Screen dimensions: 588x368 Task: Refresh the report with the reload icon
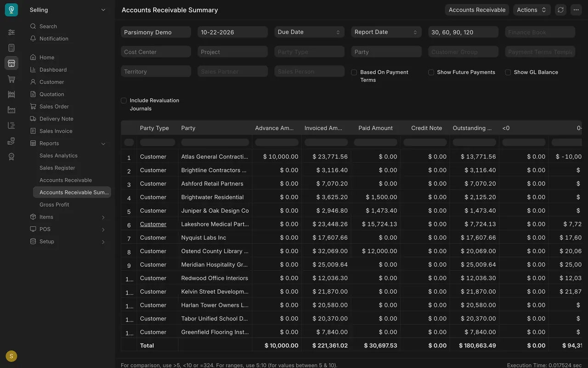click(560, 10)
